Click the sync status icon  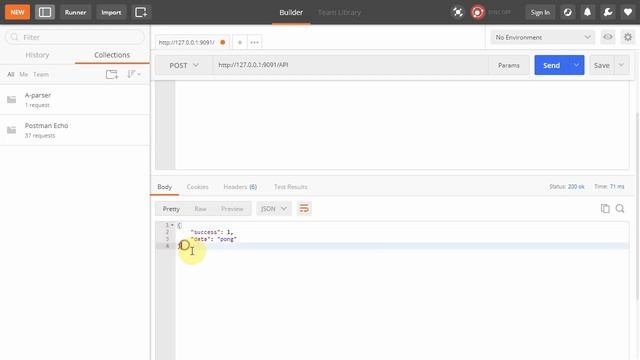point(477,12)
